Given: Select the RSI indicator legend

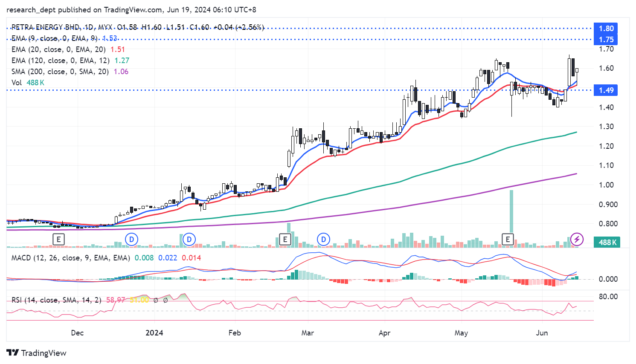Looking at the screenshot, I should coord(56,300).
